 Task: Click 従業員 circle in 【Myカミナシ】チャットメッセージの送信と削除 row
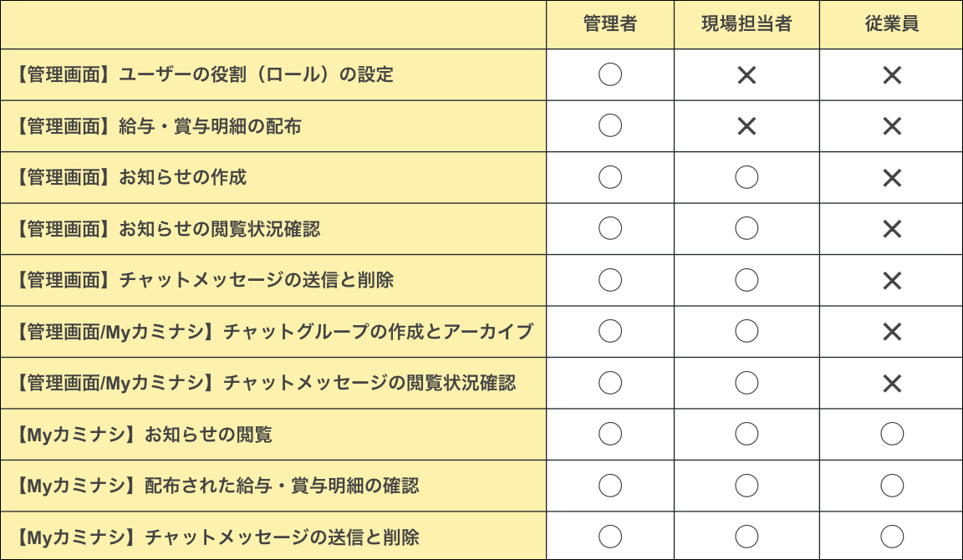[x=892, y=537]
